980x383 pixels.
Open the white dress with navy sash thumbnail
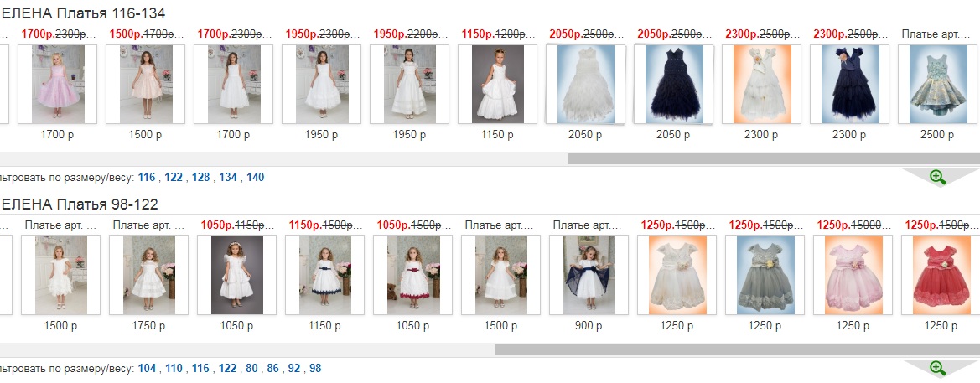[x=325, y=276]
